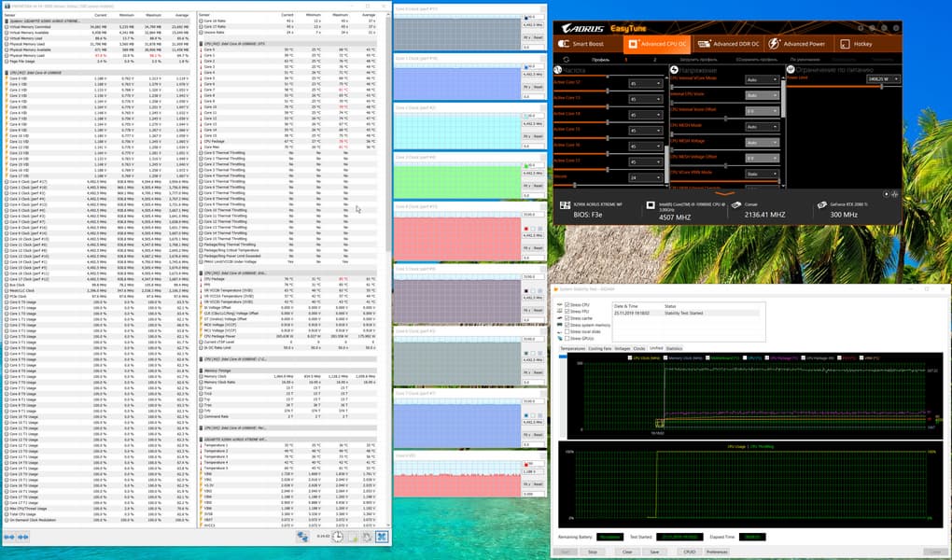
Task: Click HWiNFO clock timer icon
Action: 338,537
